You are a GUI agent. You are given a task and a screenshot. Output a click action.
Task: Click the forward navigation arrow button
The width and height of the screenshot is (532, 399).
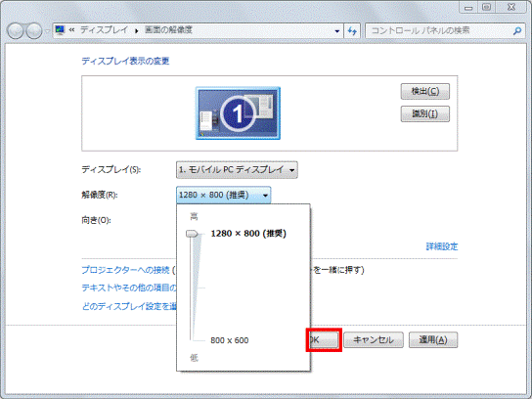[34, 31]
